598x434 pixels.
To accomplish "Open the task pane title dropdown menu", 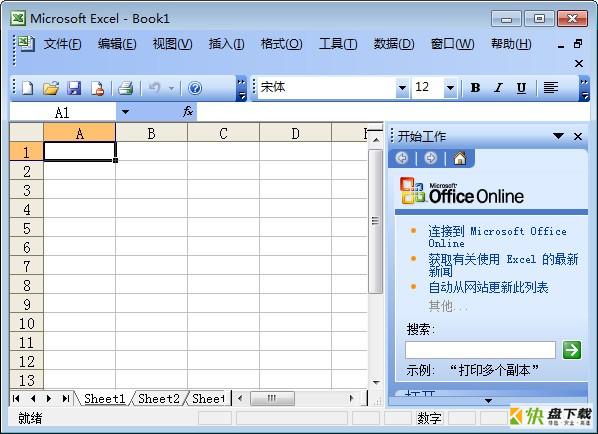I will 558,136.
